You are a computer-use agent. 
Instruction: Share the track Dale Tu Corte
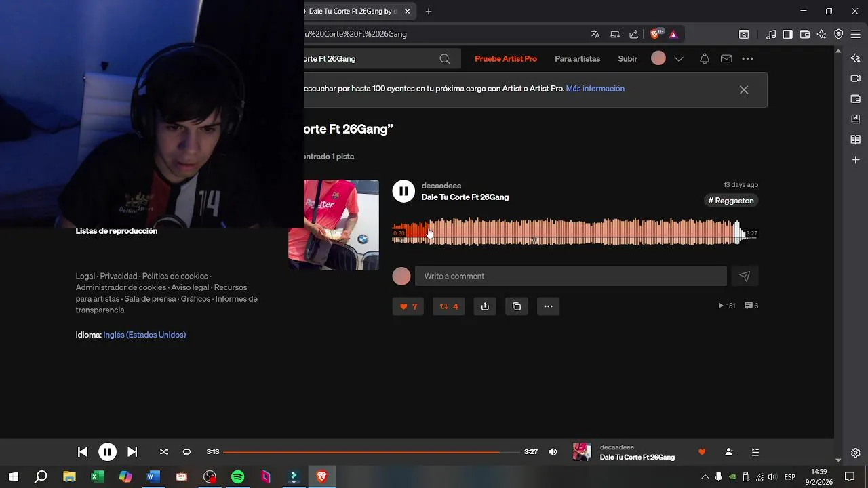485,306
